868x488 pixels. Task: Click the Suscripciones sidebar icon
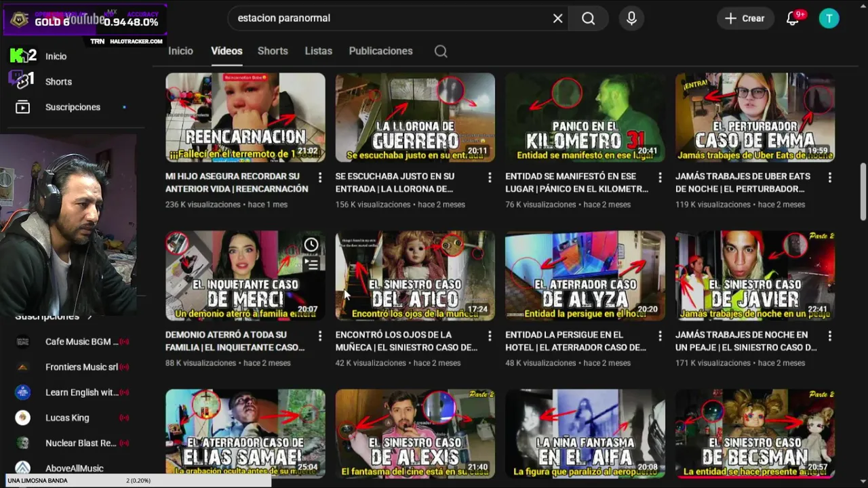23,107
